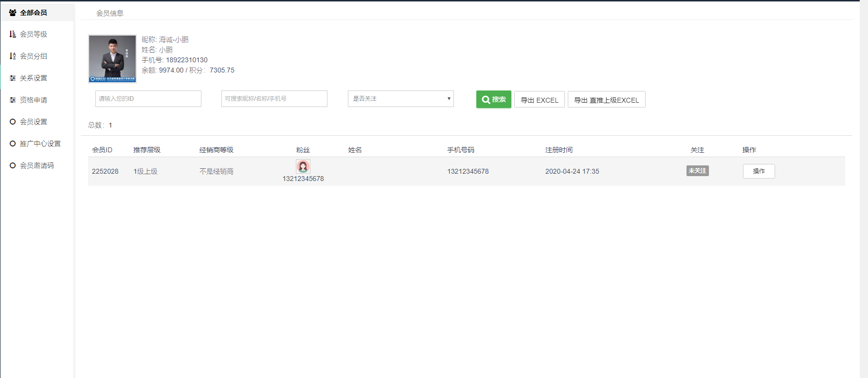The width and height of the screenshot is (868, 378).
Task: Open the 资格申请 menu item
Action: pyautogui.click(x=37, y=100)
